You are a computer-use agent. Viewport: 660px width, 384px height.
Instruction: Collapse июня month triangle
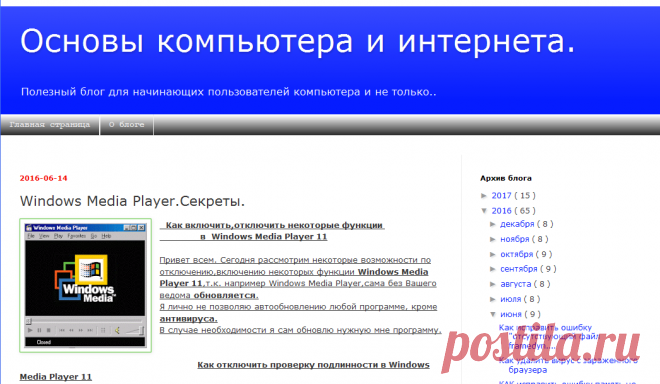(493, 314)
